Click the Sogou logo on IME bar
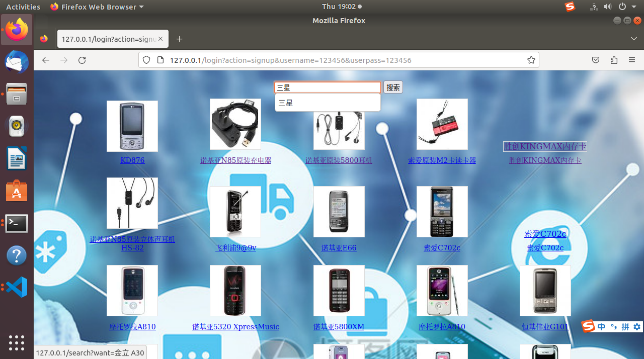 589,327
